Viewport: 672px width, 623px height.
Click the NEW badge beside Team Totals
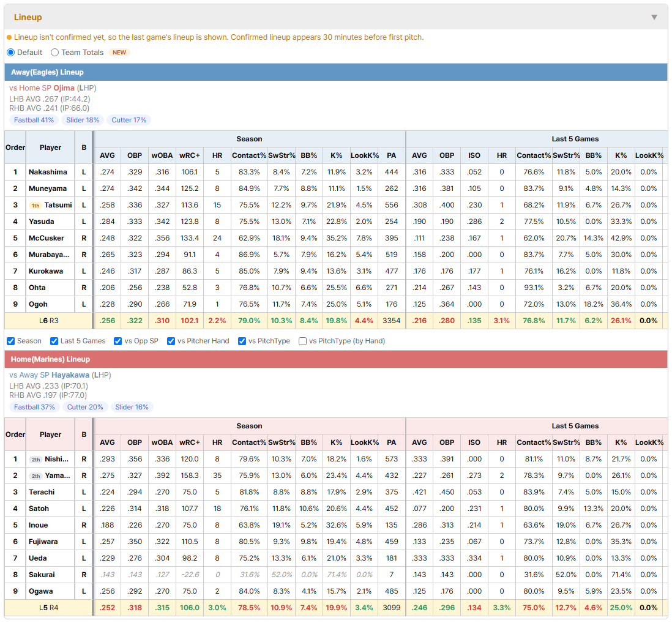(119, 52)
